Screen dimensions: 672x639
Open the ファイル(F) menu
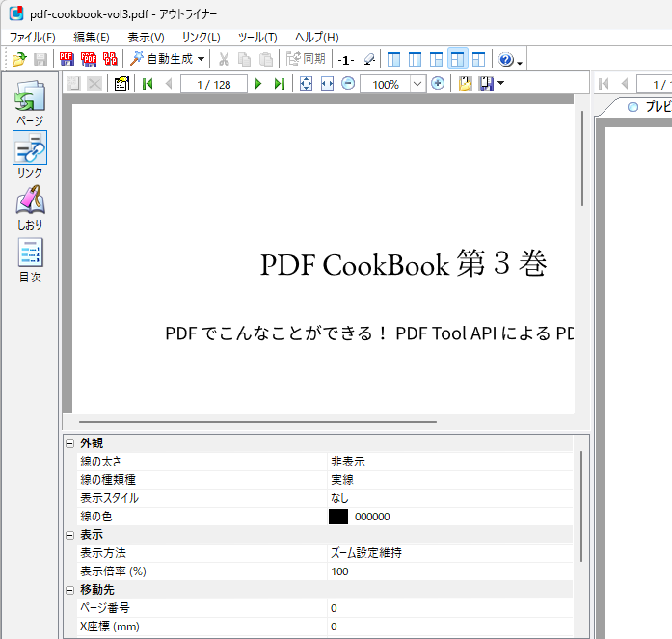(32, 37)
